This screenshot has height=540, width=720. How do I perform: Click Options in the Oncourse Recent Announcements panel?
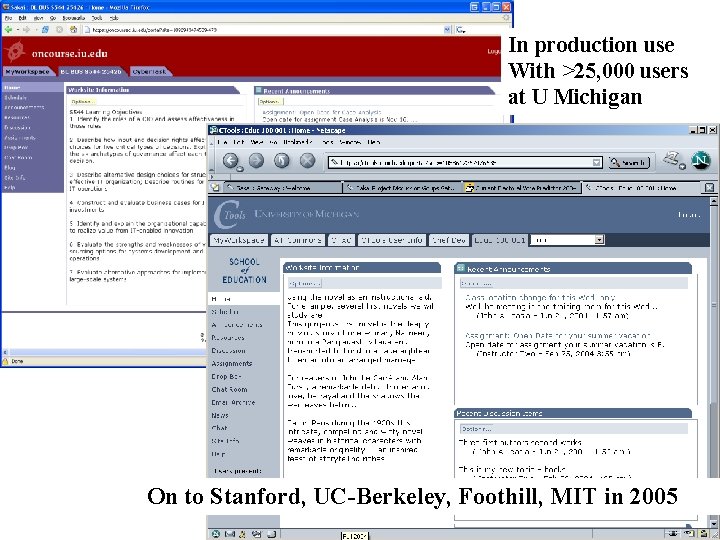coord(270,101)
